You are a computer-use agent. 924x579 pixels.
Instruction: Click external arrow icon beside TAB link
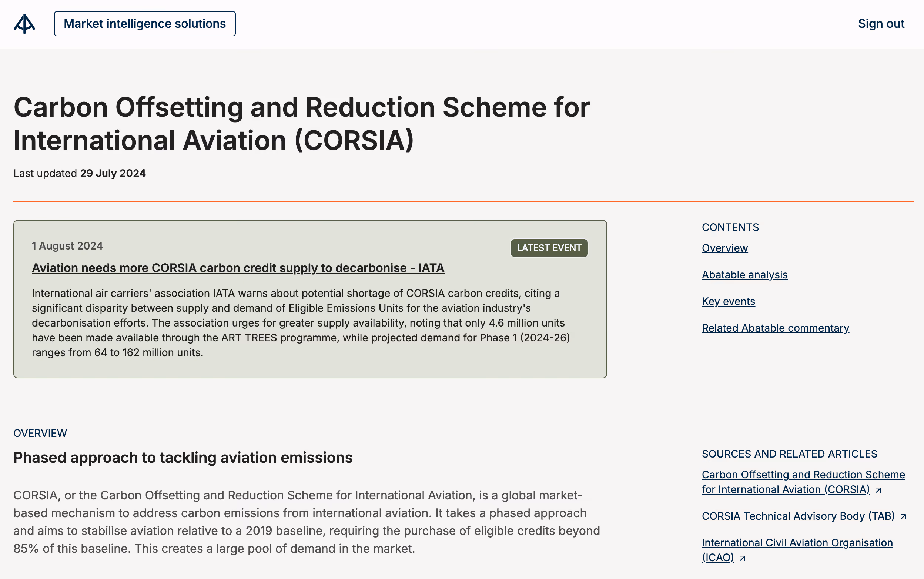(903, 517)
